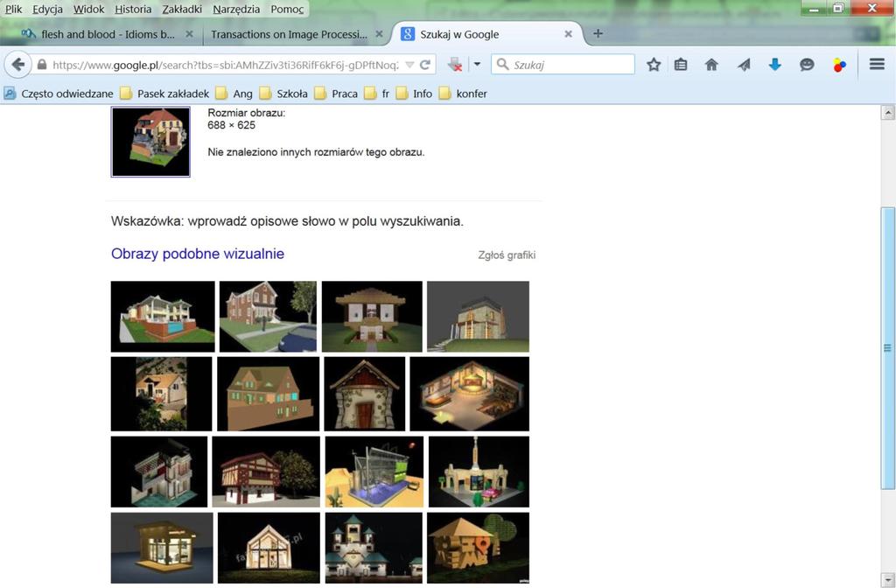The width and height of the screenshot is (896, 588).
Task: Click the vertical scrollbar thumb
Action: (887, 347)
